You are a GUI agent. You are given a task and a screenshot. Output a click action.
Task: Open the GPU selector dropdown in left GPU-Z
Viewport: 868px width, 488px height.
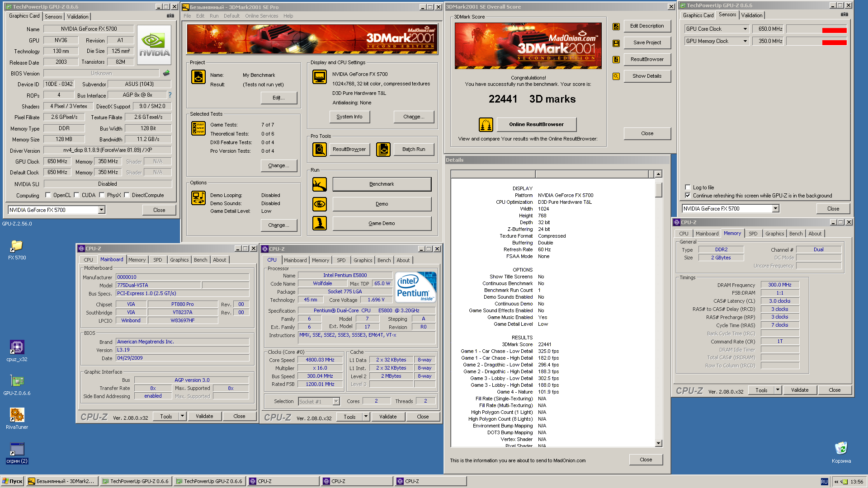pyautogui.click(x=101, y=210)
